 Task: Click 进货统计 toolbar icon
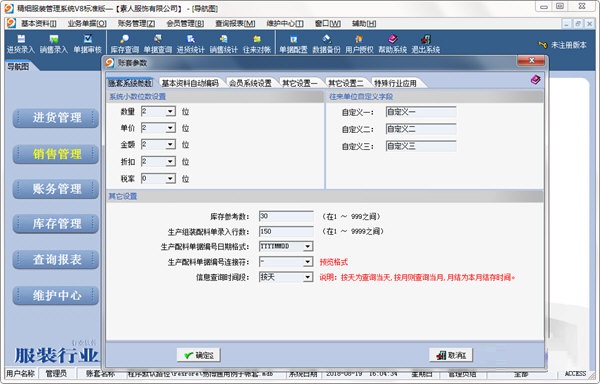point(191,44)
